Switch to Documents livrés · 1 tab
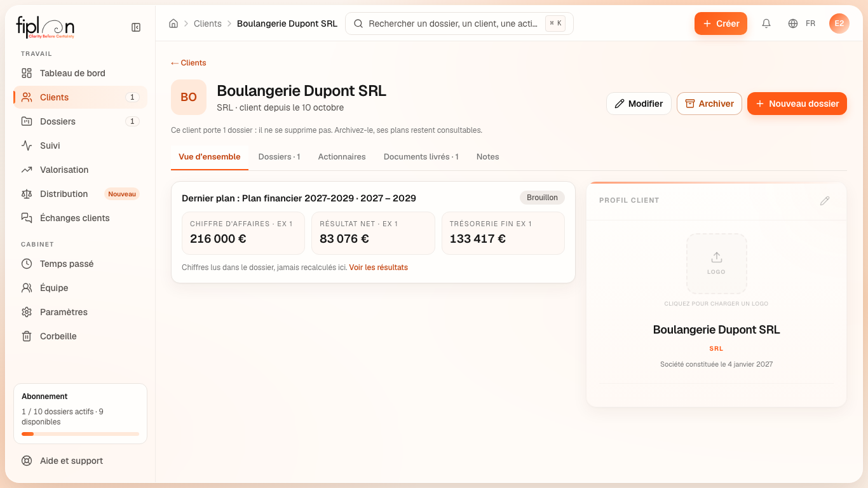868x488 pixels. (x=421, y=157)
